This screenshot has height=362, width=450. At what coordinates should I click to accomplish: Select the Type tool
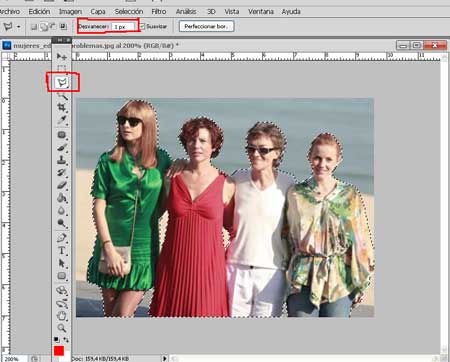[x=62, y=251]
